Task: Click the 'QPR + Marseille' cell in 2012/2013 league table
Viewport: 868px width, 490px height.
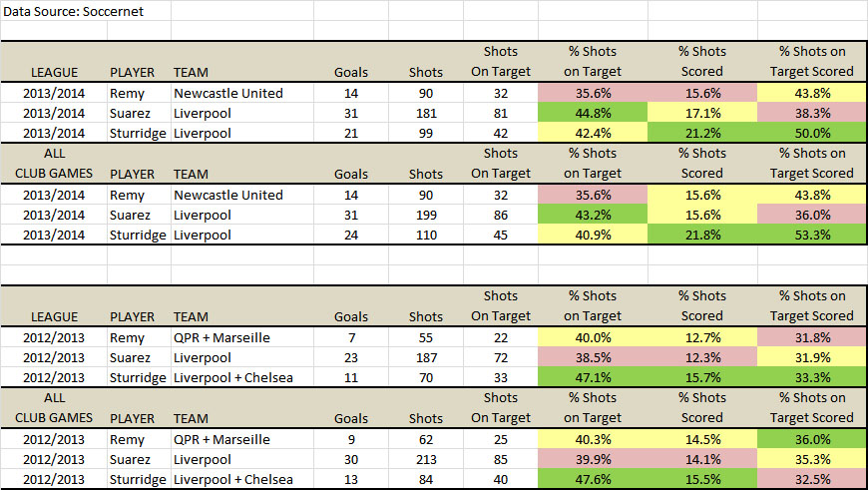Action: (242, 337)
